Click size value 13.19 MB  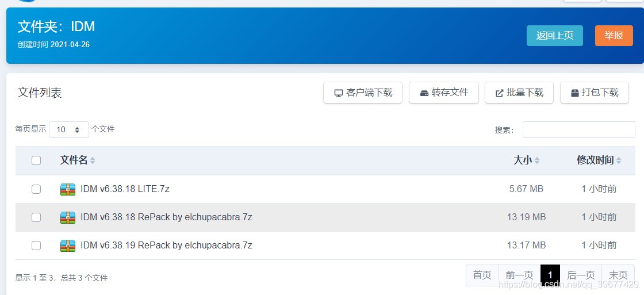(526, 217)
